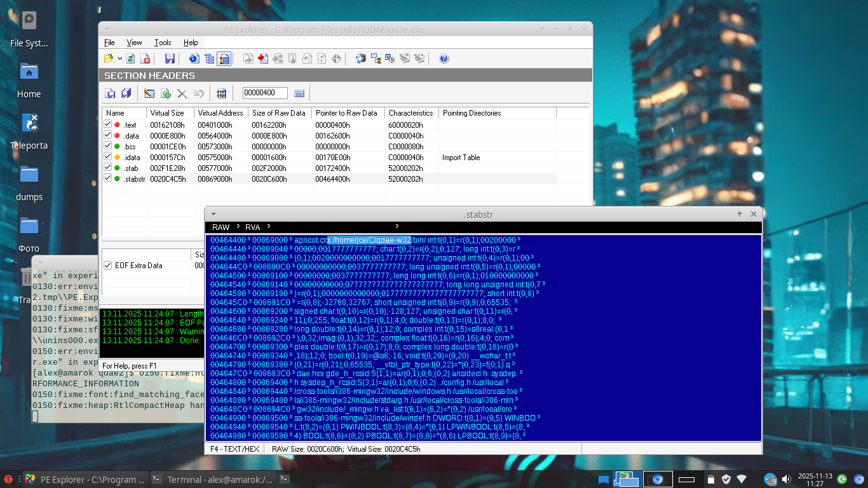Click the close file red X icon
This screenshot has height=488, width=868.
pyautogui.click(x=146, y=59)
